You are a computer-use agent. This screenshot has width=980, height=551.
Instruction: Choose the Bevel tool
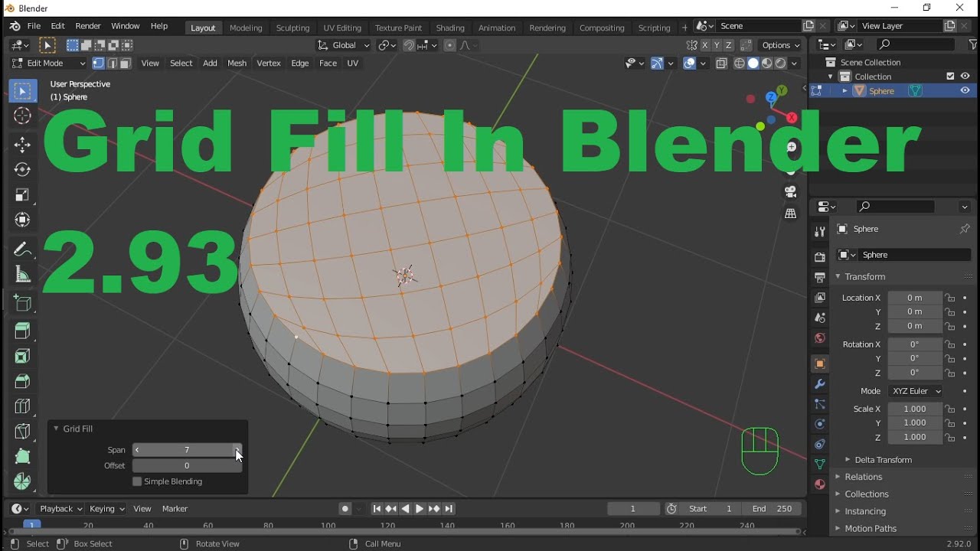click(22, 381)
